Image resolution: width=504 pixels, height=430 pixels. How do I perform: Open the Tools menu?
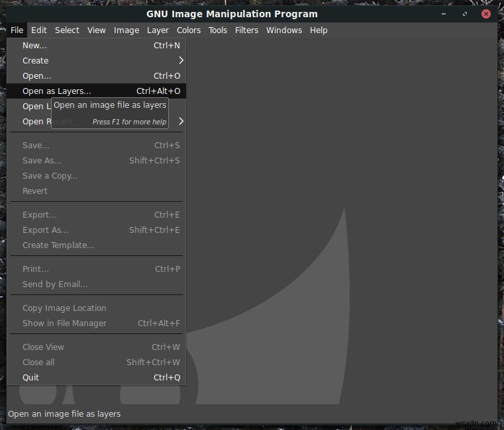point(218,30)
